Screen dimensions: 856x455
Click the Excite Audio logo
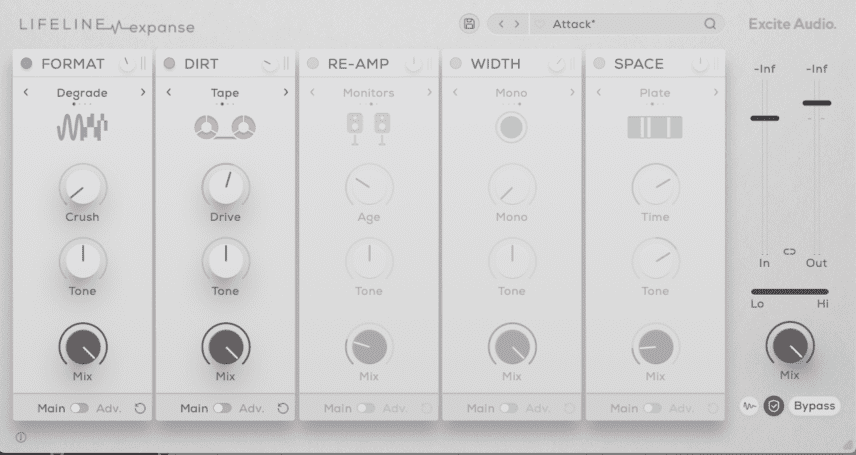(792, 24)
